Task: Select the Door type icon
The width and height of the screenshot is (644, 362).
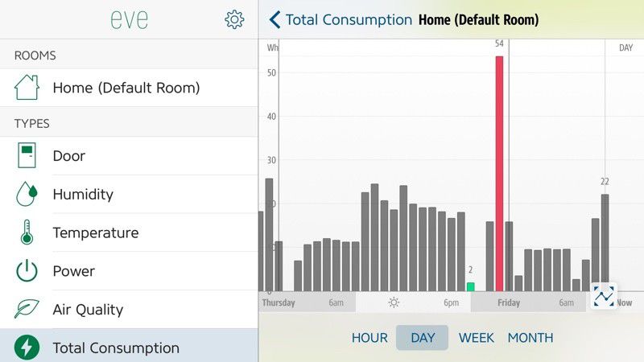Action: tap(27, 155)
